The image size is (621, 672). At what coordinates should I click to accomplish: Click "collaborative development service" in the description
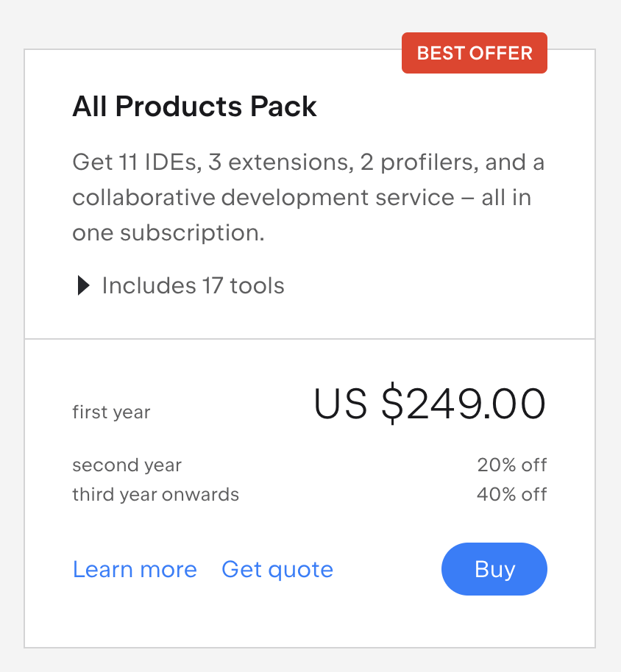(263, 198)
